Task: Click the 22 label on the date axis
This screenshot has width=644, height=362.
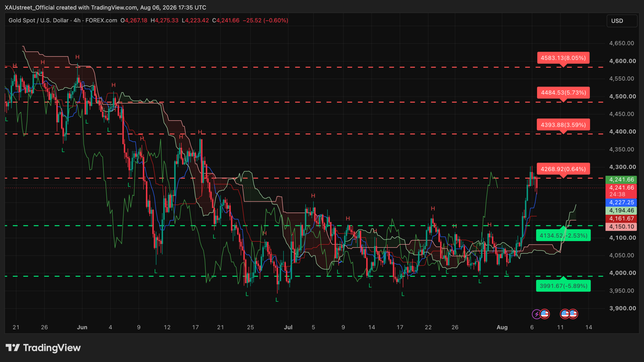Action: [x=428, y=327]
